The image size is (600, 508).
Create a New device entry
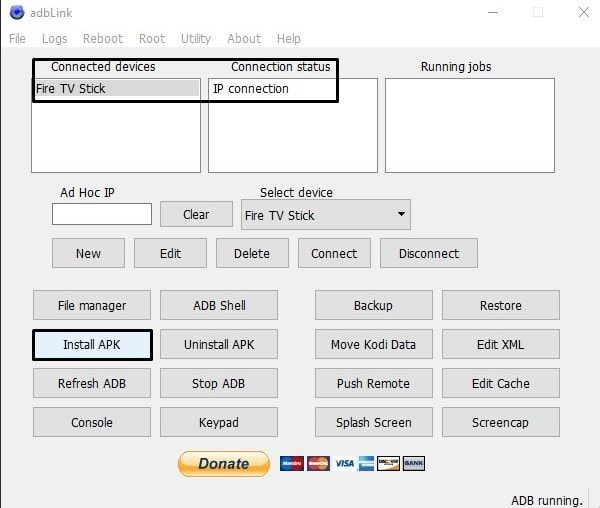tap(88, 253)
